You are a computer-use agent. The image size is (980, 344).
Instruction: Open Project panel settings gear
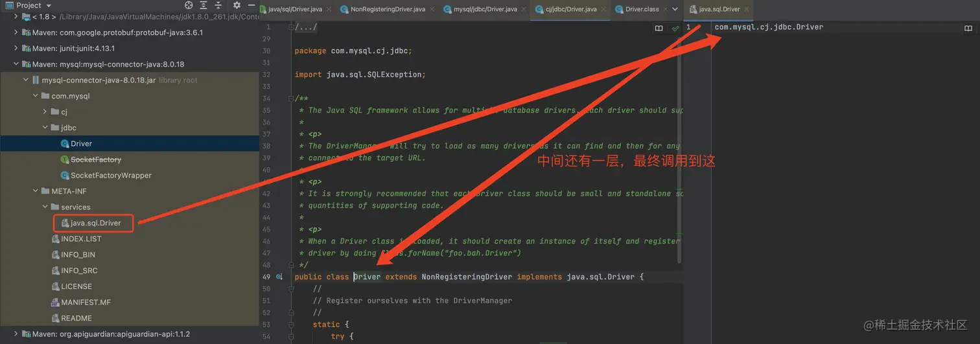coord(237,5)
